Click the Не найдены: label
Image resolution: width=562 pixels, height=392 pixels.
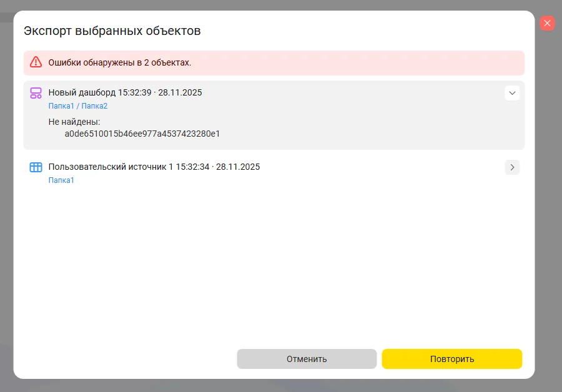[74, 122]
